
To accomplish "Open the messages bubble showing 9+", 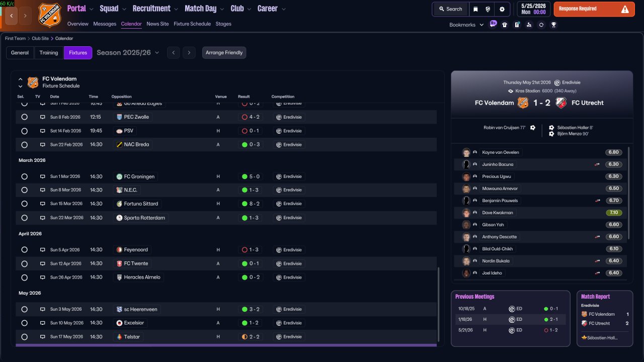I will coord(493,24).
